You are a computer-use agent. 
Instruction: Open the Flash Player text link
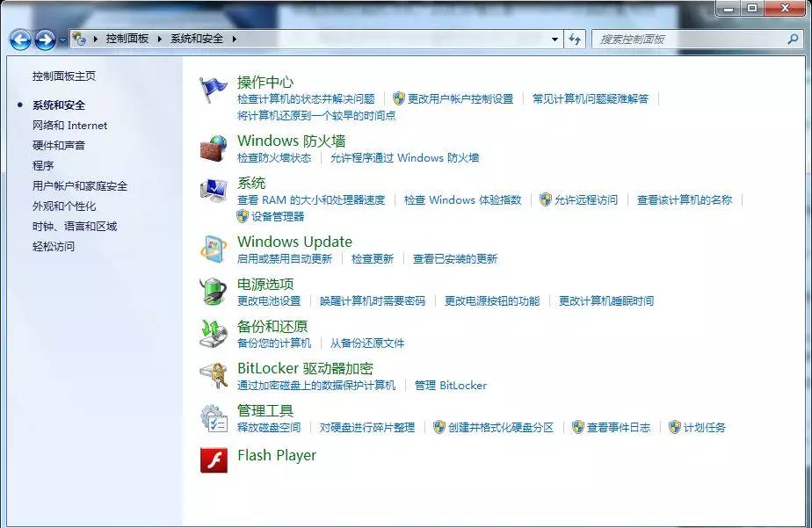(x=277, y=455)
